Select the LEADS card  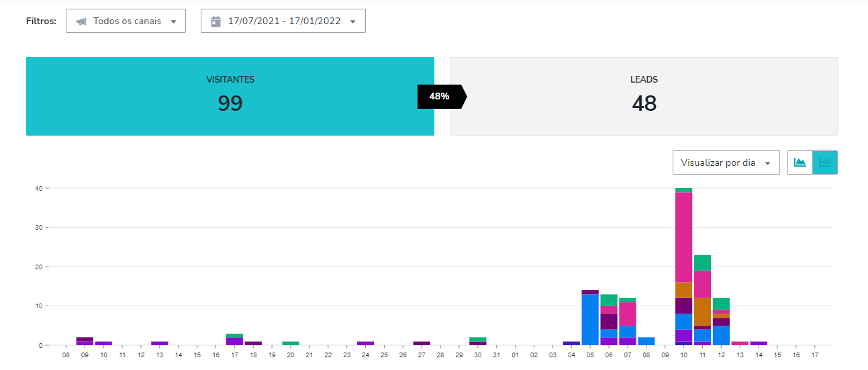coord(644,96)
